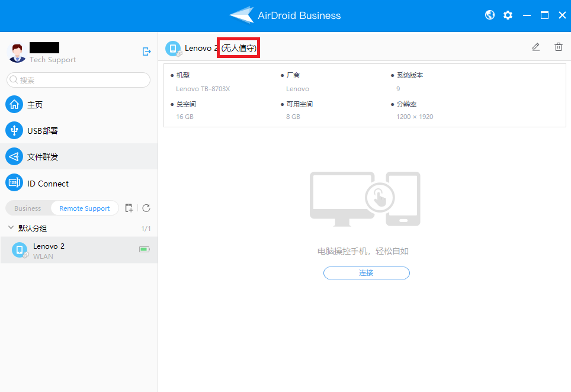Click the 搜索 search field

point(78,80)
